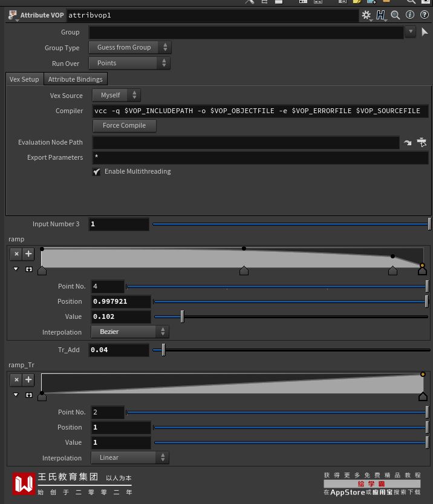This screenshot has width=433, height=504.
Task: Click ramp Value field 0.102
Action: pos(121,316)
